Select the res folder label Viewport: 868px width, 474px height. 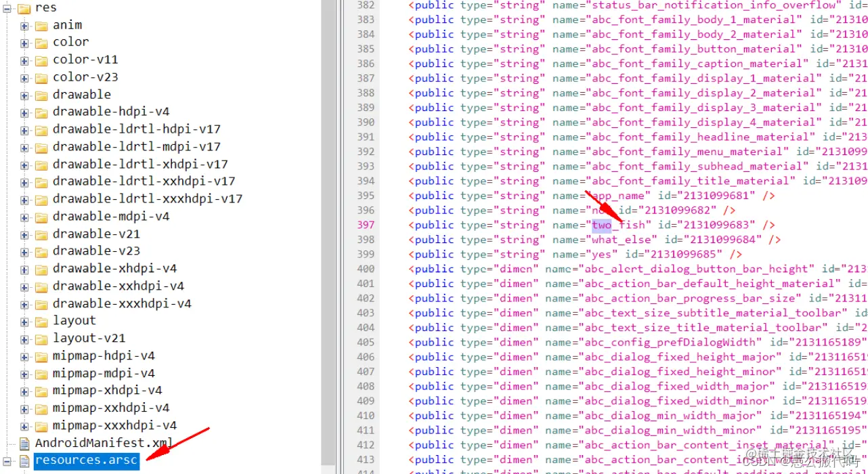[x=46, y=8]
